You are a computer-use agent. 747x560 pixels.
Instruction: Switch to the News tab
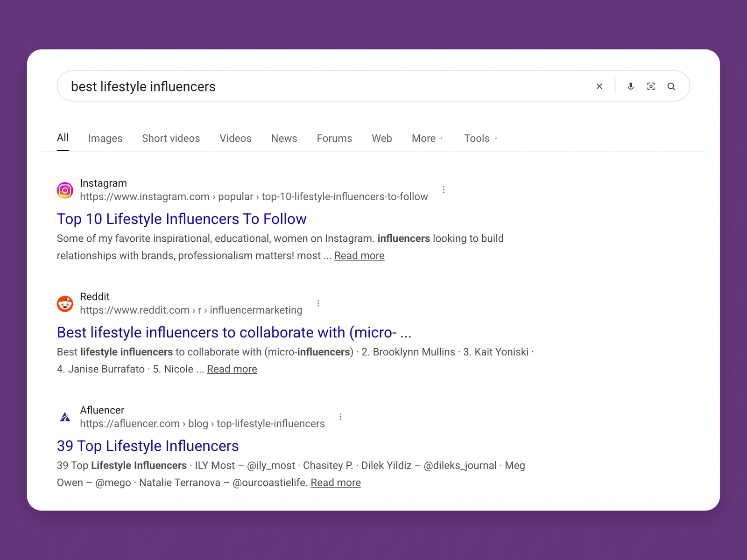point(284,139)
